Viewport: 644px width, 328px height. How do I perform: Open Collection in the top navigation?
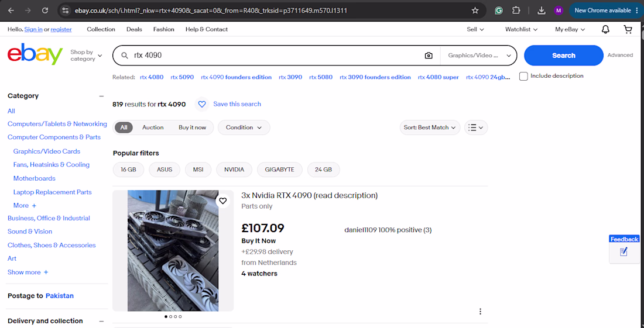(x=101, y=29)
